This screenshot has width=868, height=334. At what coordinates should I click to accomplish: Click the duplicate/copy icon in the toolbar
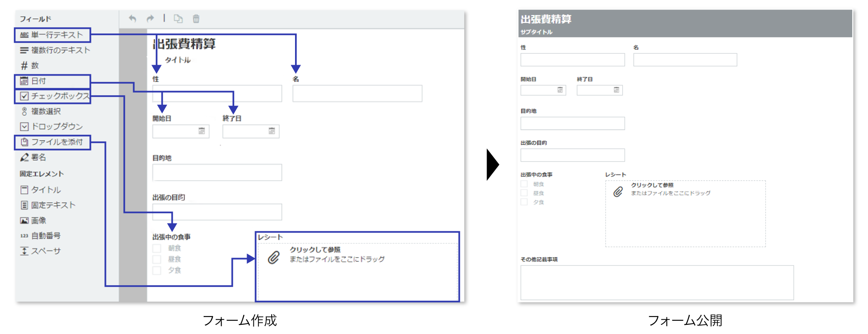(178, 18)
